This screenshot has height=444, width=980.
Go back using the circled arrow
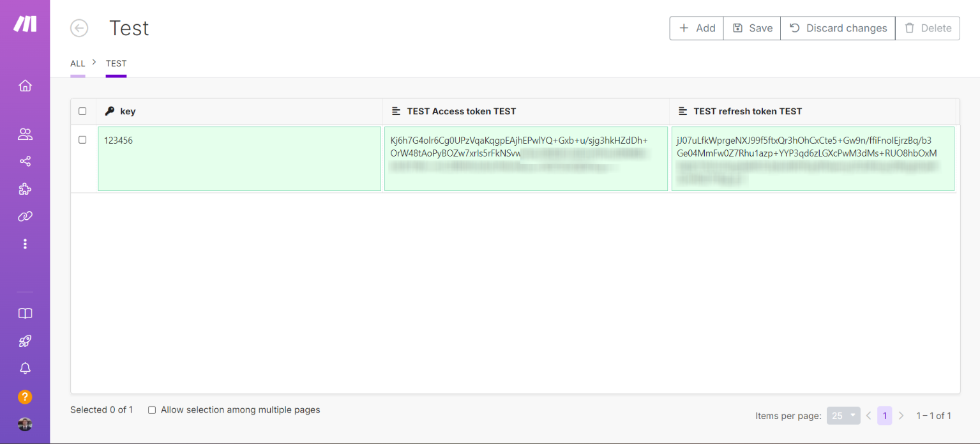pyautogui.click(x=79, y=28)
